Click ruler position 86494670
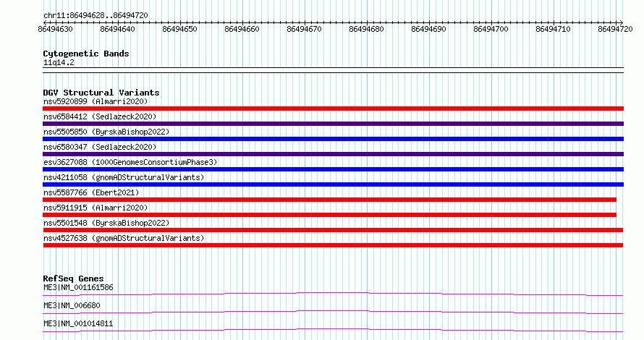The height and width of the screenshot is (340, 644). 305,29
